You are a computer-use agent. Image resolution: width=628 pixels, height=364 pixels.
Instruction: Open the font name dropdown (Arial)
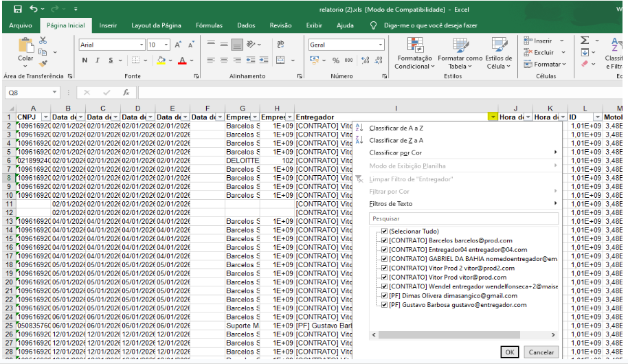tap(141, 45)
